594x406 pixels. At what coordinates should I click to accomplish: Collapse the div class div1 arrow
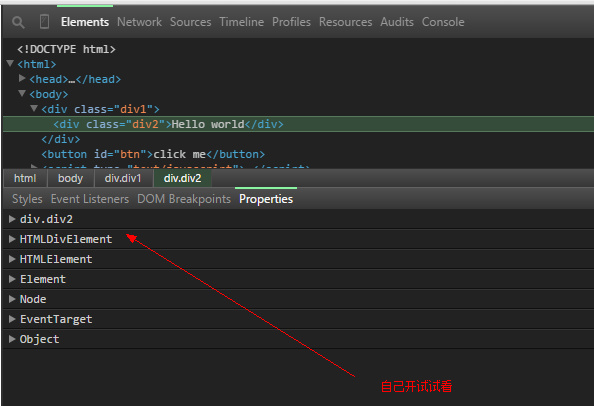click(34, 108)
